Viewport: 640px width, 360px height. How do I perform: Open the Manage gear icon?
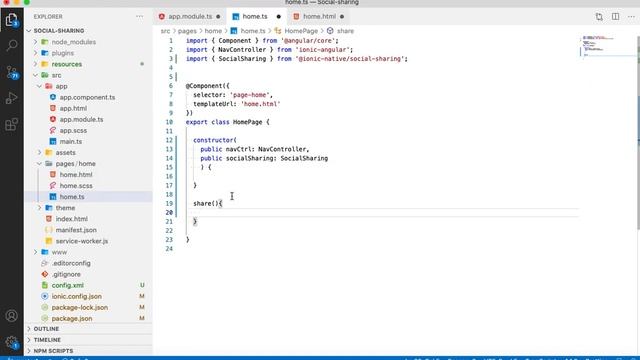pyautogui.click(x=11, y=342)
